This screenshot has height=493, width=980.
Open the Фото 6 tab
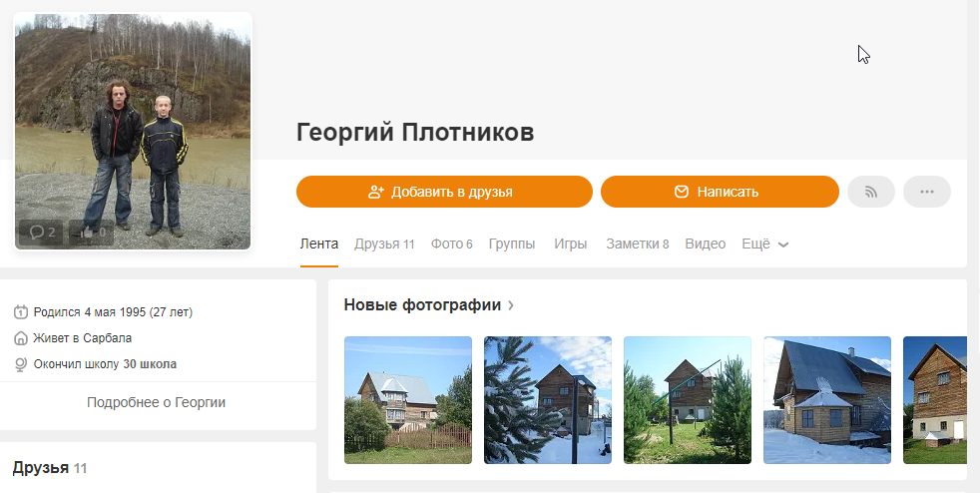coord(451,244)
